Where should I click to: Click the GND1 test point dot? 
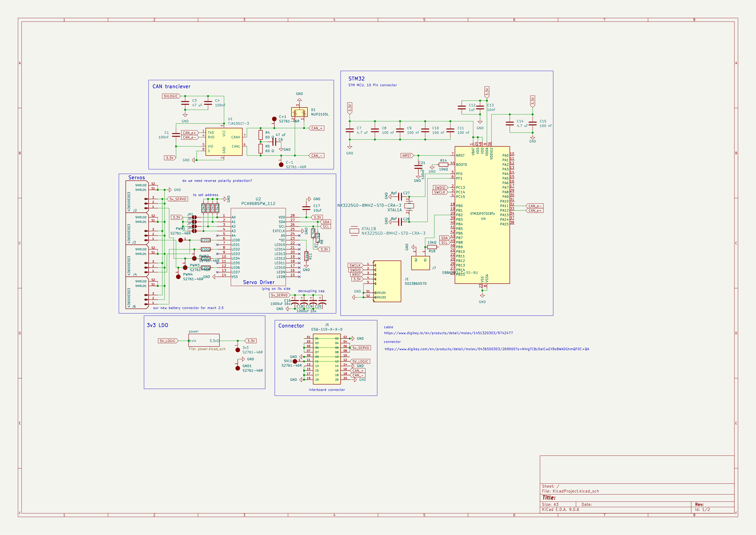click(238, 368)
